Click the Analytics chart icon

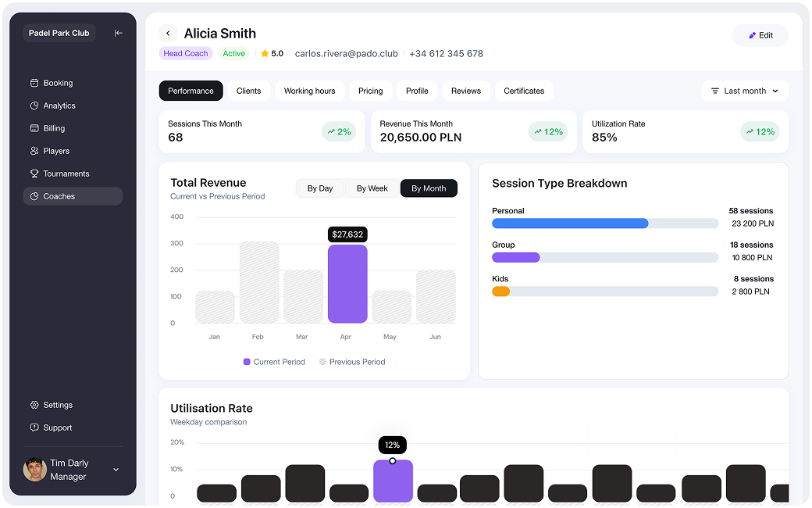[x=34, y=106]
